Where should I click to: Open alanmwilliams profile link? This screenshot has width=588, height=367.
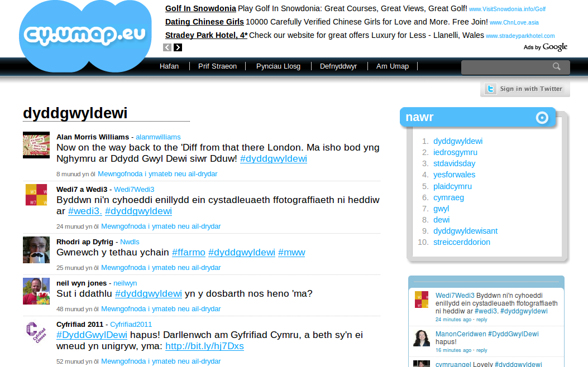point(158,137)
